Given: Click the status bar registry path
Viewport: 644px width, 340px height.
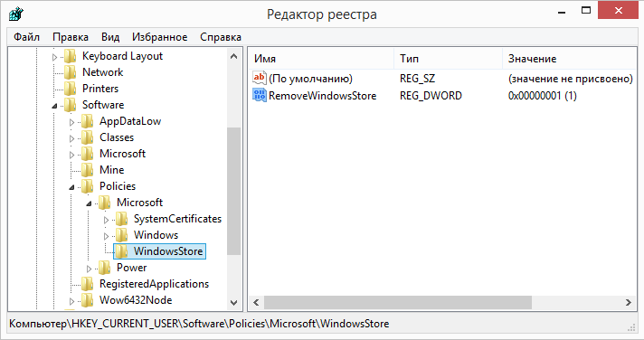Looking at the screenshot, I should [x=199, y=324].
